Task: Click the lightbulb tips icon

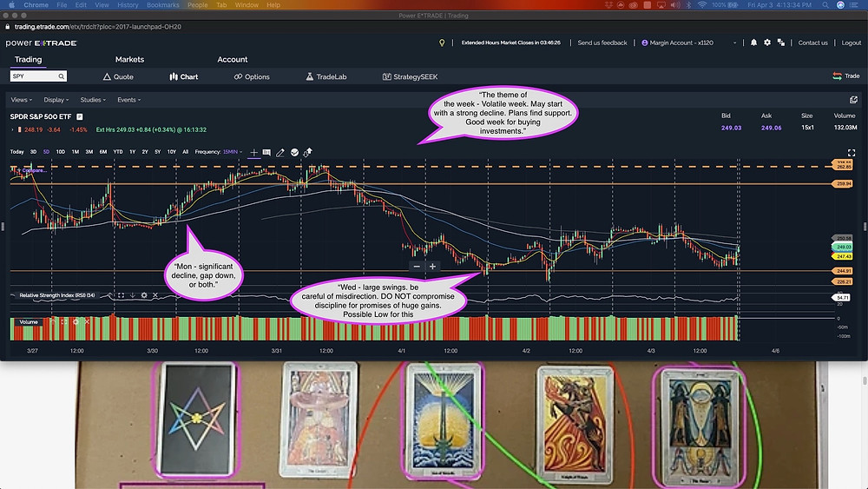Action: (442, 43)
